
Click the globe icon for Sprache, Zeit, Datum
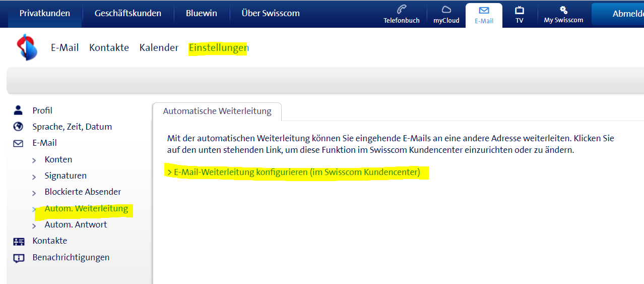point(19,127)
